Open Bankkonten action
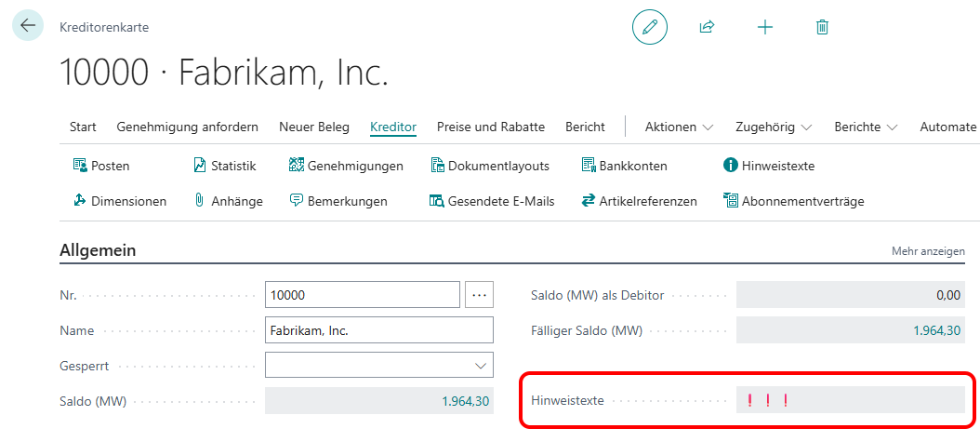 (x=625, y=166)
